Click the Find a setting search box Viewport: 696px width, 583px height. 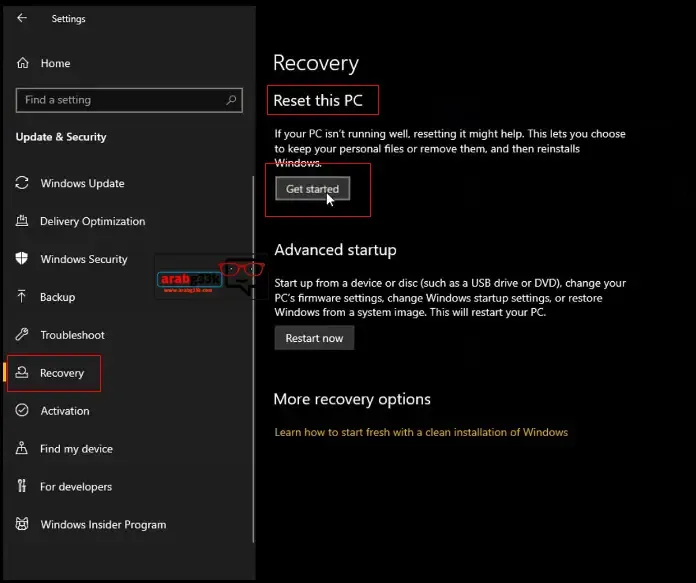(x=129, y=100)
